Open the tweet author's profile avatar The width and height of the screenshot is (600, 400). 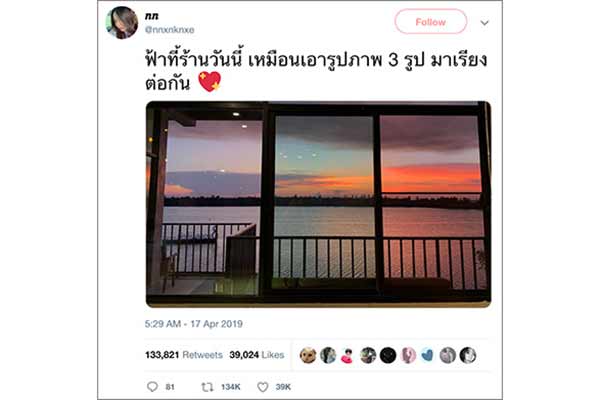pos(122,23)
